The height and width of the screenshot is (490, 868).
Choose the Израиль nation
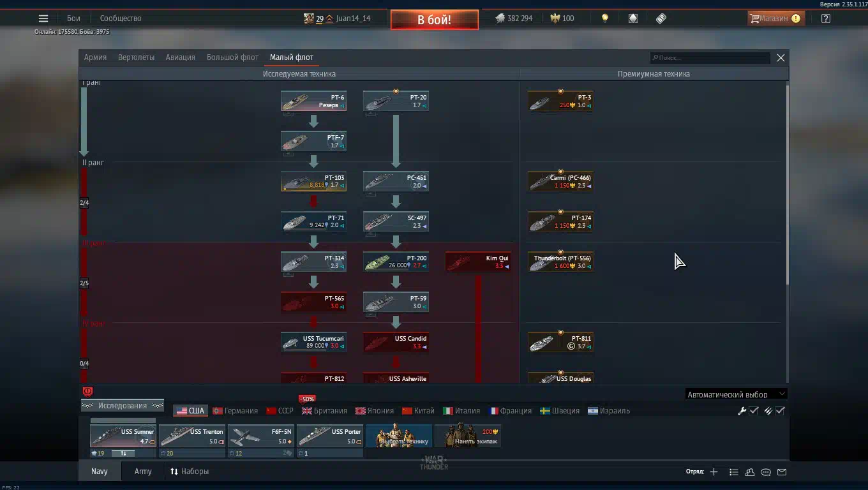pyautogui.click(x=609, y=411)
